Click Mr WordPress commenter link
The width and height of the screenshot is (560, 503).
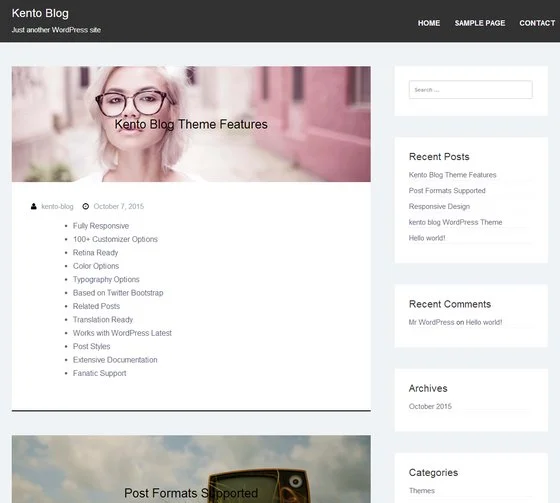coord(431,322)
